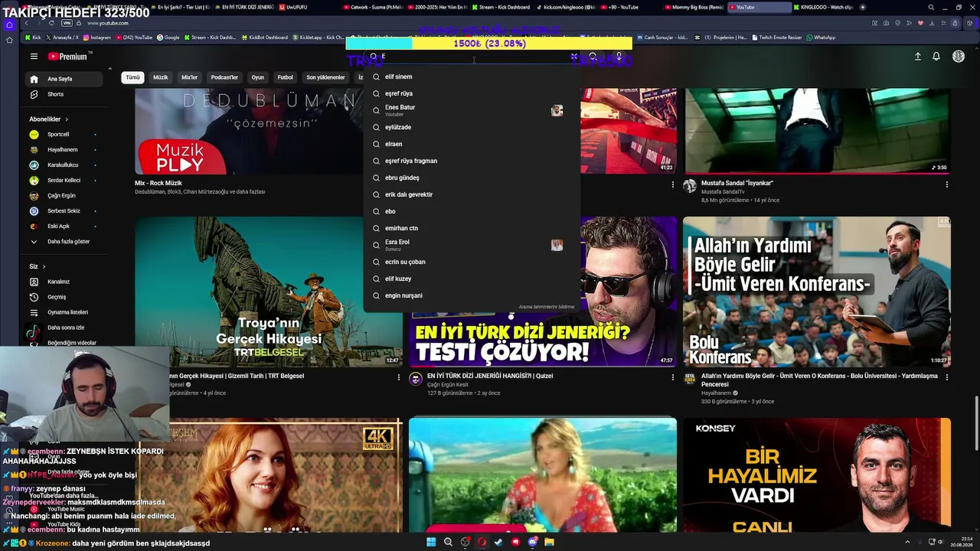Open File Explorer from the taskbar

click(x=549, y=542)
